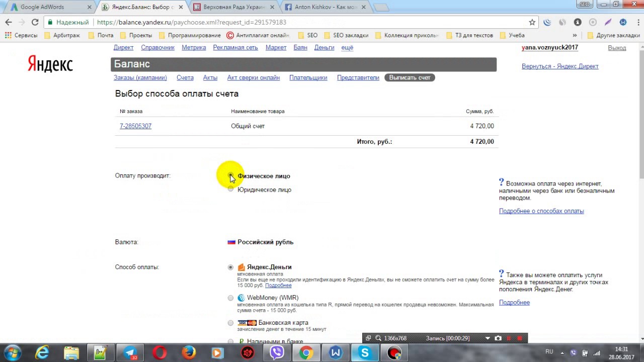Click the gray target circle extension icon
This screenshot has height=362, width=644.
tap(593, 22)
